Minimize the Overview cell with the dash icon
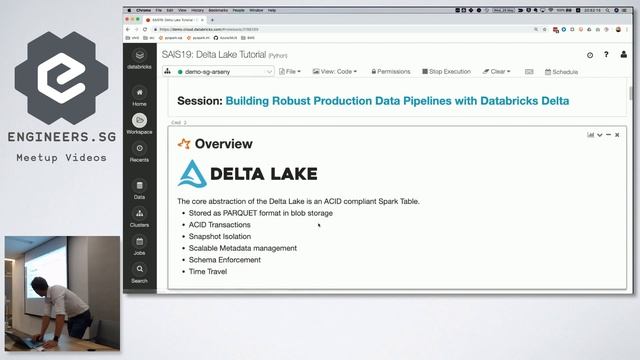Viewport: 640px width, 360px height. 609,135
